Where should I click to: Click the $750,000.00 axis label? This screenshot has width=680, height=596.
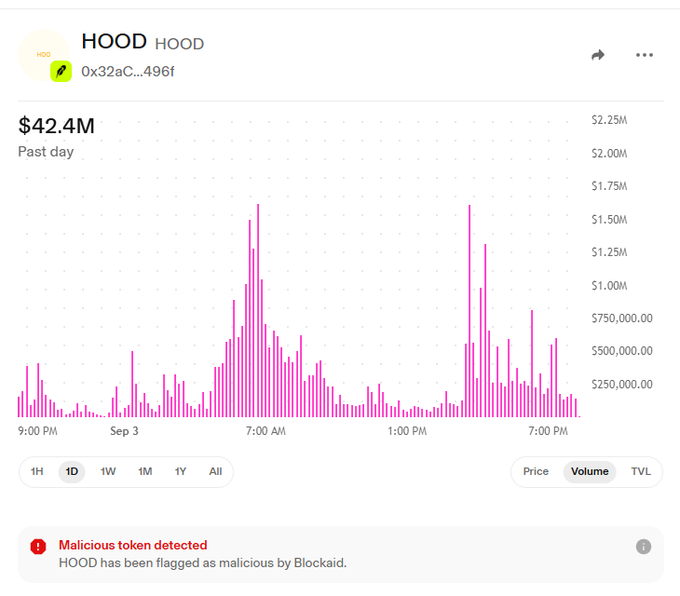pyautogui.click(x=622, y=318)
